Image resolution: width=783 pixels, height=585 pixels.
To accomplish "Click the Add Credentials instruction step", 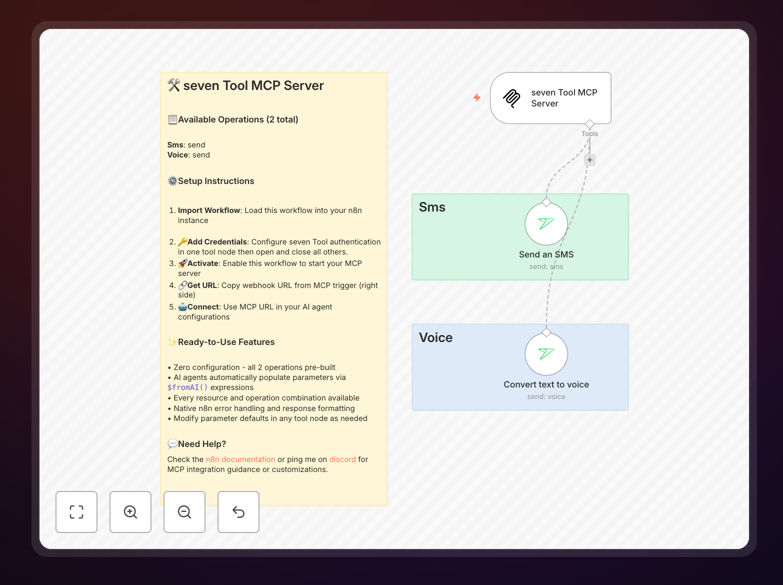I will (275, 247).
